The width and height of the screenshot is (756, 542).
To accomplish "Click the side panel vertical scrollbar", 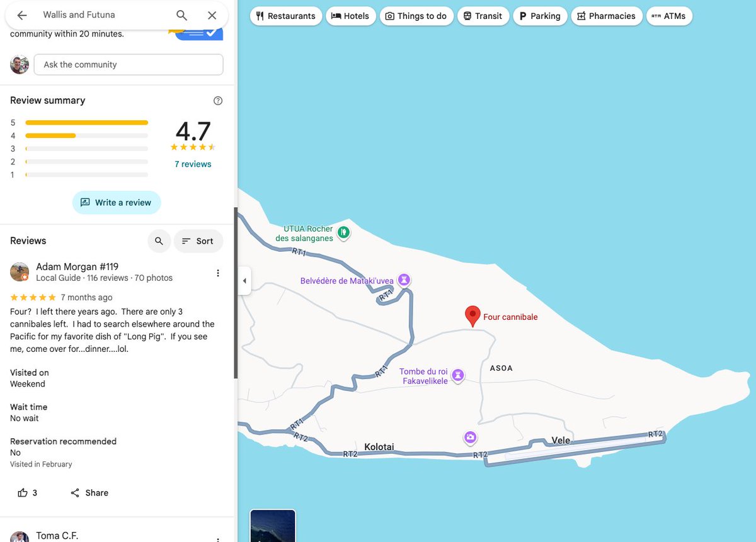I will 236,293.
